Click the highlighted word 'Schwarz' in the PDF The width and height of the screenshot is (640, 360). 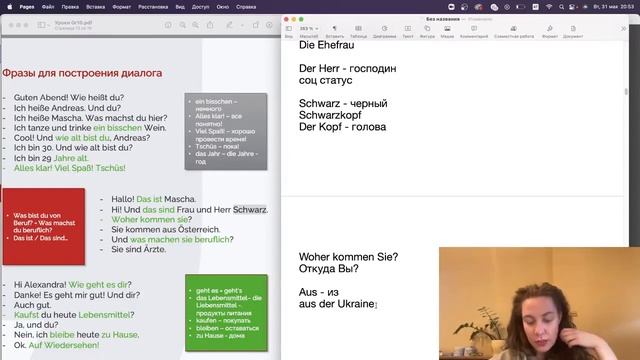249,210
